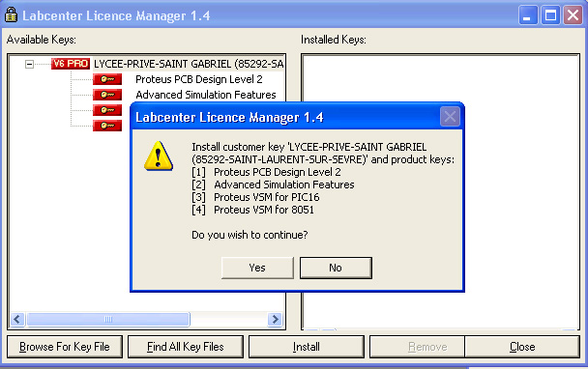Click 'Do you wish to continue?' text
588x369 pixels.
click(x=250, y=235)
